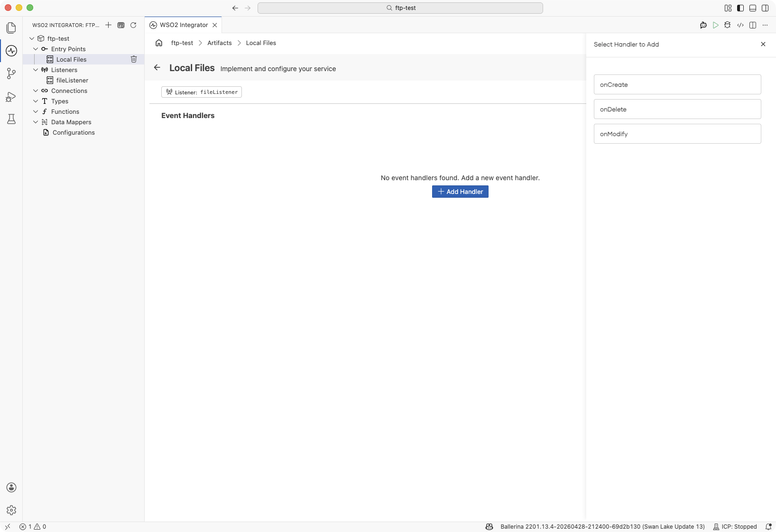
Task: Choose the onDelete handler
Action: tap(677, 109)
